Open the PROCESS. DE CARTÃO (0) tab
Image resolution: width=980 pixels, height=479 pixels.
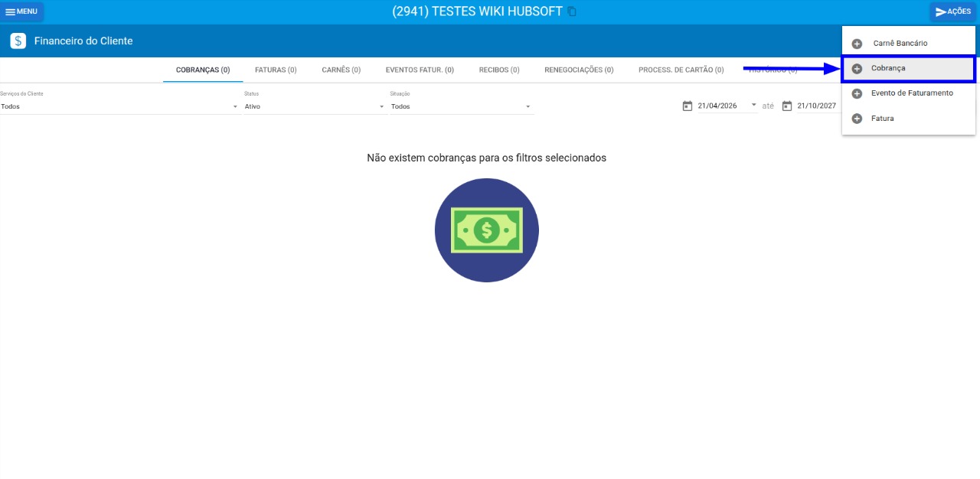pos(681,70)
